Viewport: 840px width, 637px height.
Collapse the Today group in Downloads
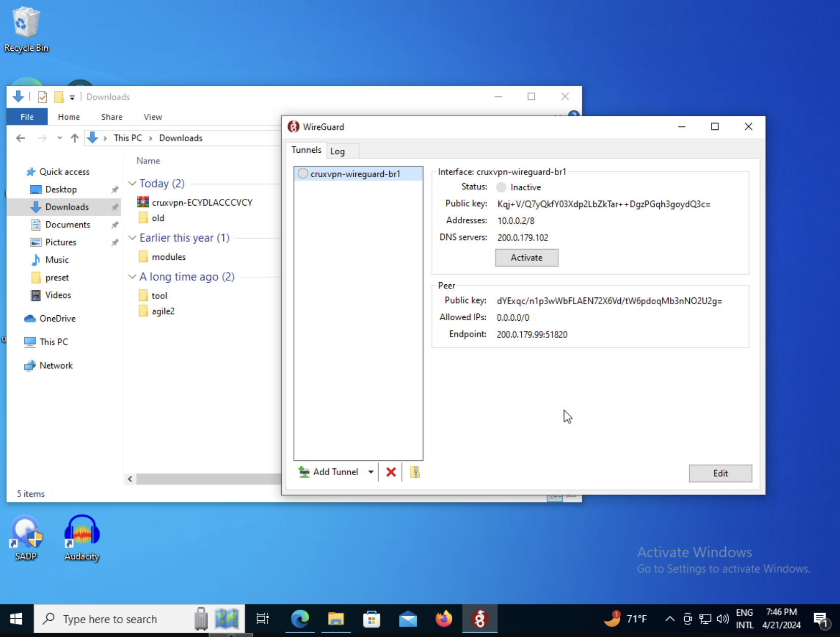(x=132, y=183)
